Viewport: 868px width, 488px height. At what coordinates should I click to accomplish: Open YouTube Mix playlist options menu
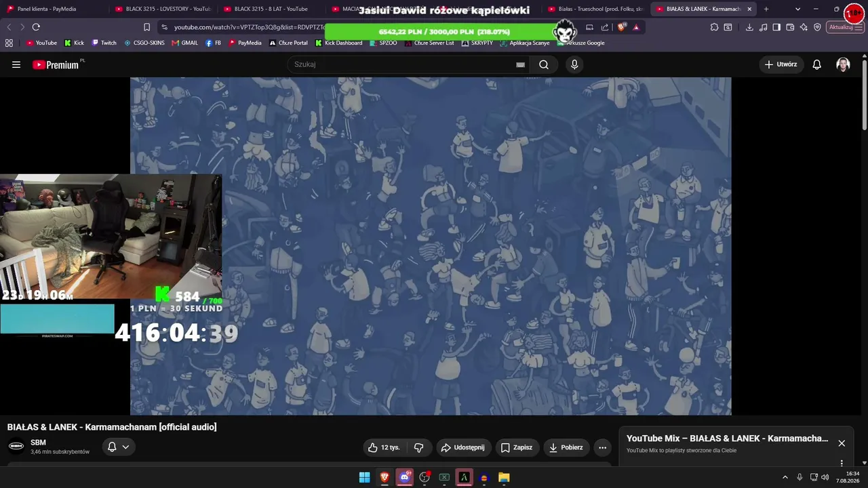(x=842, y=464)
